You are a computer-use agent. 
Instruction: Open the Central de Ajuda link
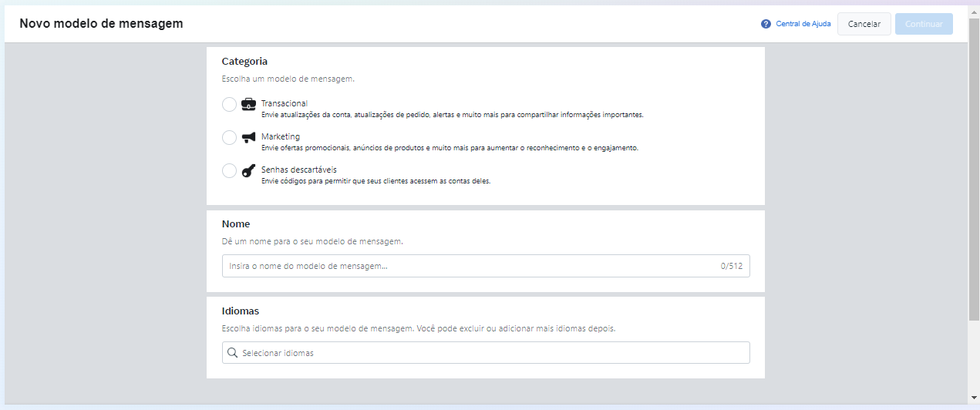(803, 24)
